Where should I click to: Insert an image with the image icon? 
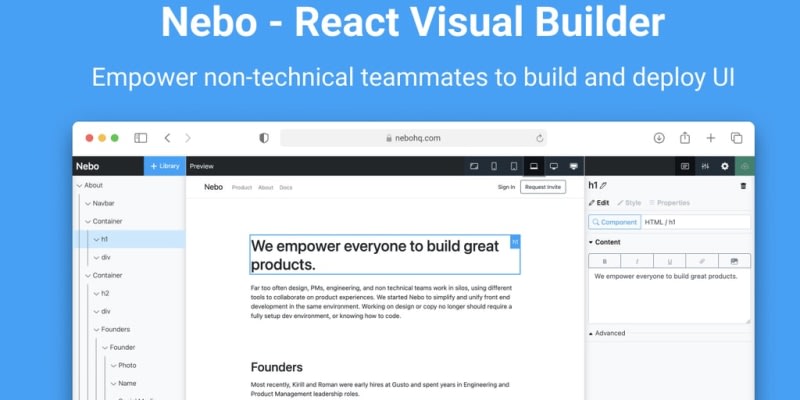pyautogui.click(x=735, y=261)
